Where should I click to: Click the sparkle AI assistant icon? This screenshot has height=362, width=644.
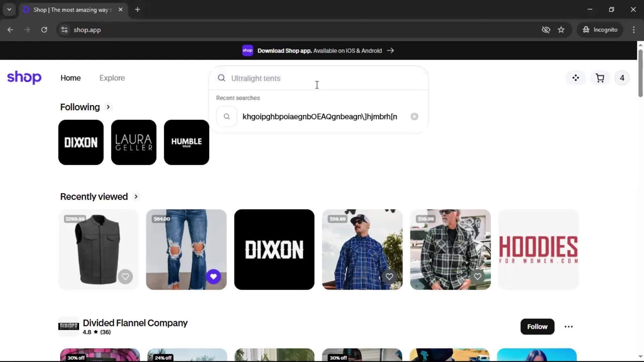(576, 78)
